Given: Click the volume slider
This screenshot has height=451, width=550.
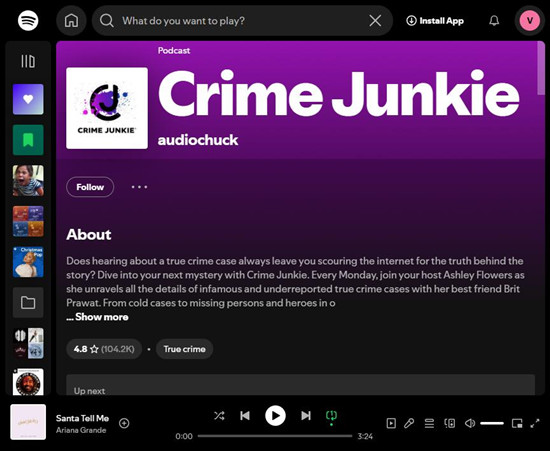Looking at the screenshot, I should point(492,423).
